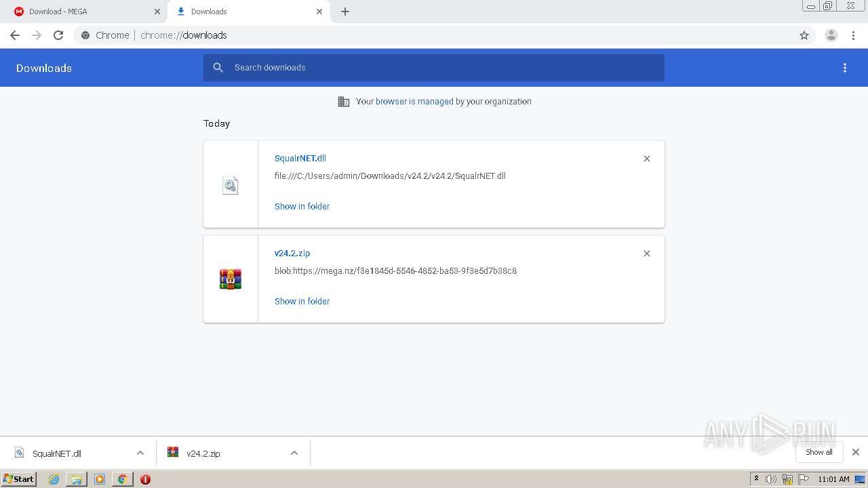
Task: Expand options for SqualrNET.dll shelf item
Action: click(140, 453)
